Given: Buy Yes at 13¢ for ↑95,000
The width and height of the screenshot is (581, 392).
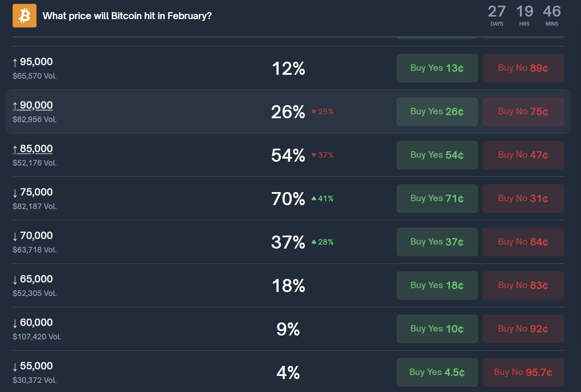Looking at the screenshot, I should 437,68.
